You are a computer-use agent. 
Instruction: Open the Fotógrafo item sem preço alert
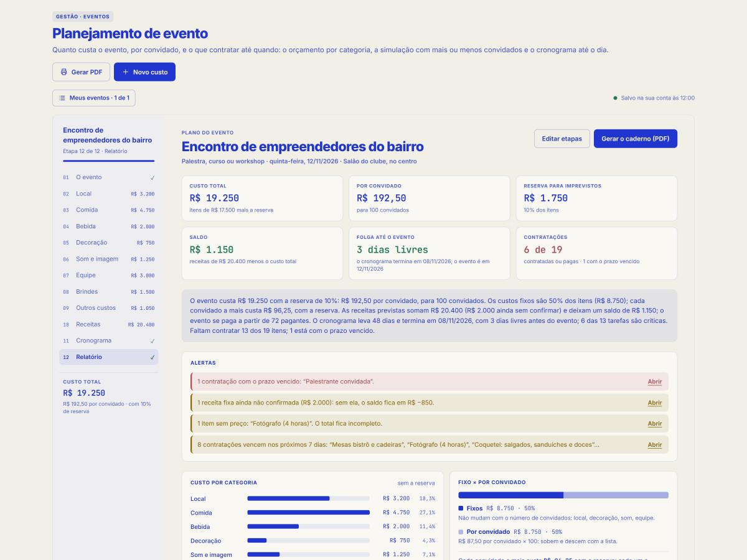click(654, 424)
